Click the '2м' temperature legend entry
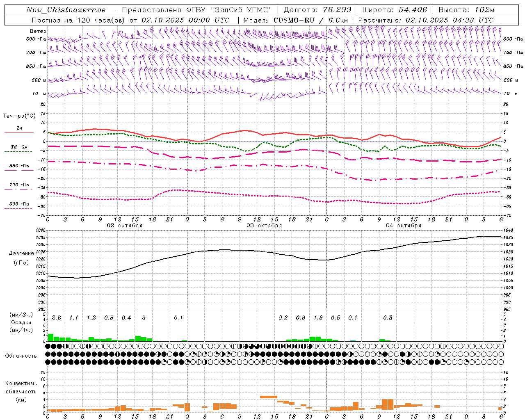Screen dimensions: 525x420 19,128
